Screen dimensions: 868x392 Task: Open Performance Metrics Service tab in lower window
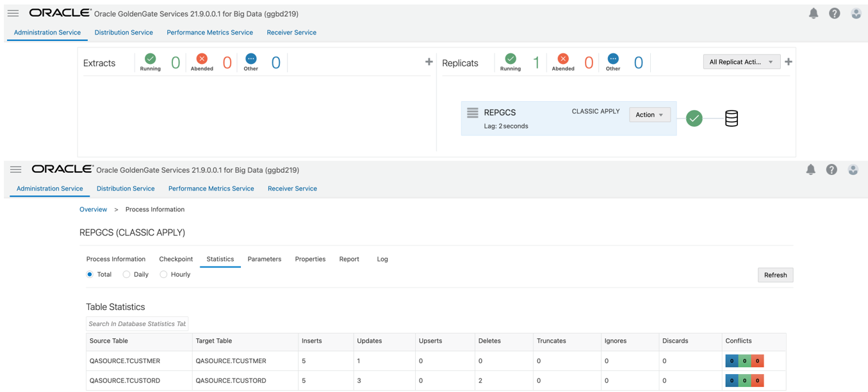coord(211,188)
